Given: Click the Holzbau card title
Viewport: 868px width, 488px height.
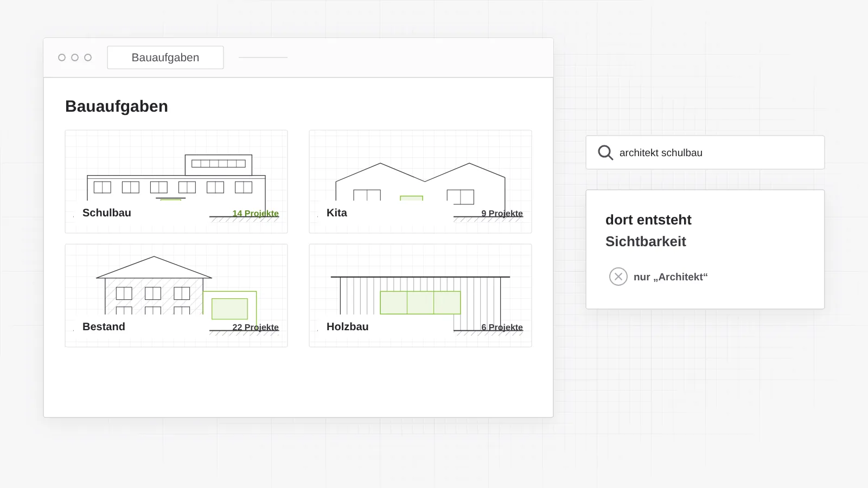Looking at the screenshot, I should coord(348,326).
